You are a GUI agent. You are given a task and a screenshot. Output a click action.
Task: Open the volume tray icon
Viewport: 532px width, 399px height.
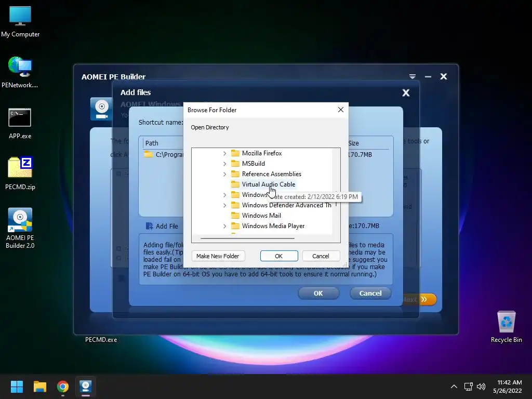click(481, 387)
